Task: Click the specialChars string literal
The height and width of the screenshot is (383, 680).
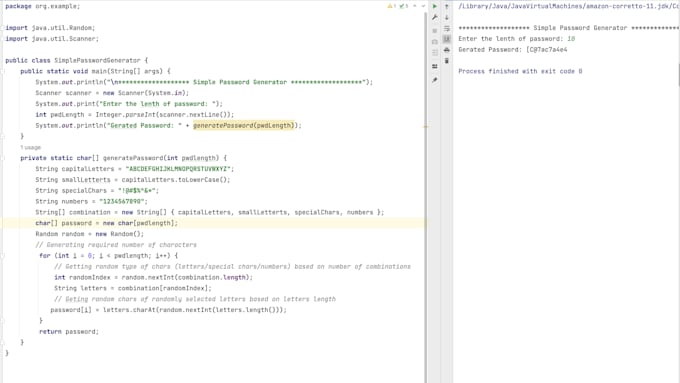Action: point(137,190)
